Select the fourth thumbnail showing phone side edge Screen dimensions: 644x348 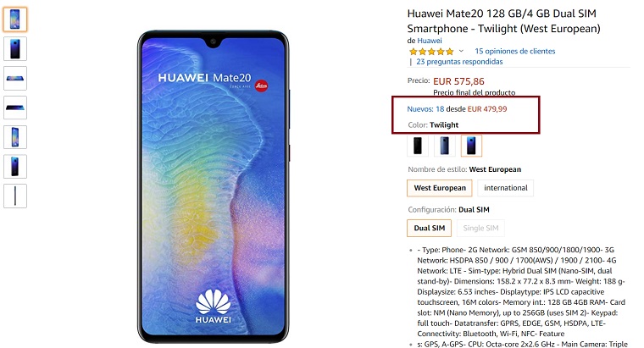click(x=15, y=108)
